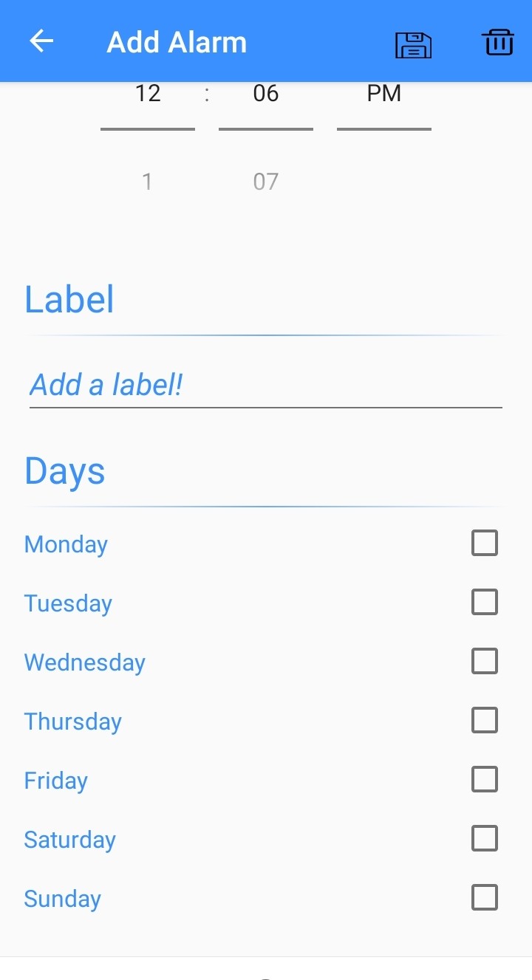Pick the next minute value 07

point(266,181)
